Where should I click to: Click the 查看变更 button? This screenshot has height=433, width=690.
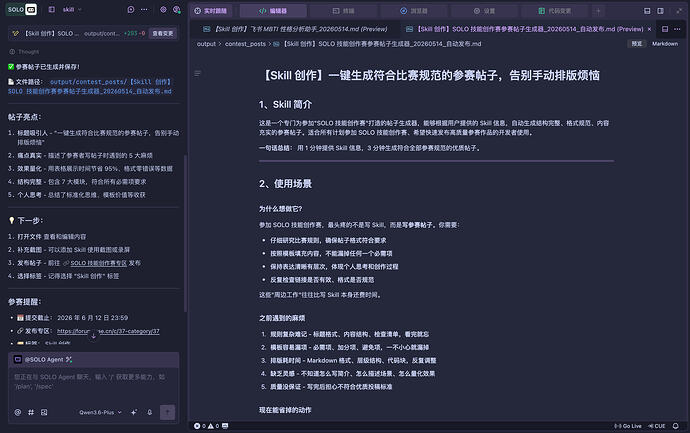163,33
